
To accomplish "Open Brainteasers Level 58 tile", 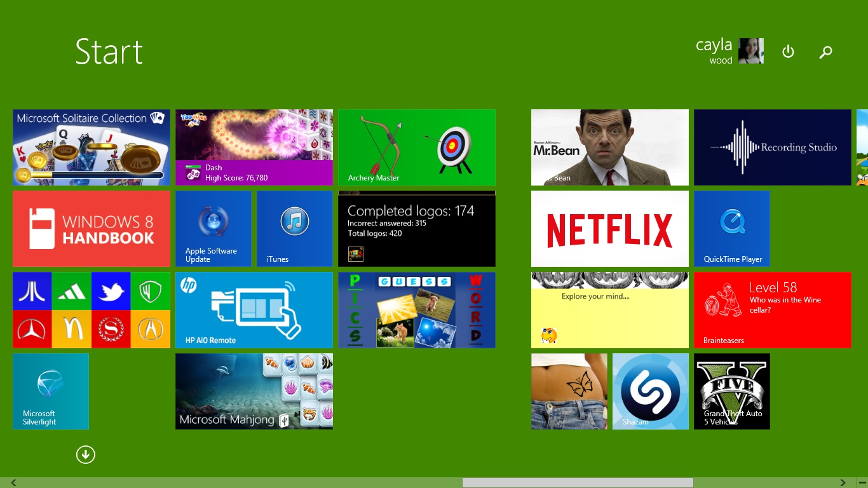I will coord(773,310).
